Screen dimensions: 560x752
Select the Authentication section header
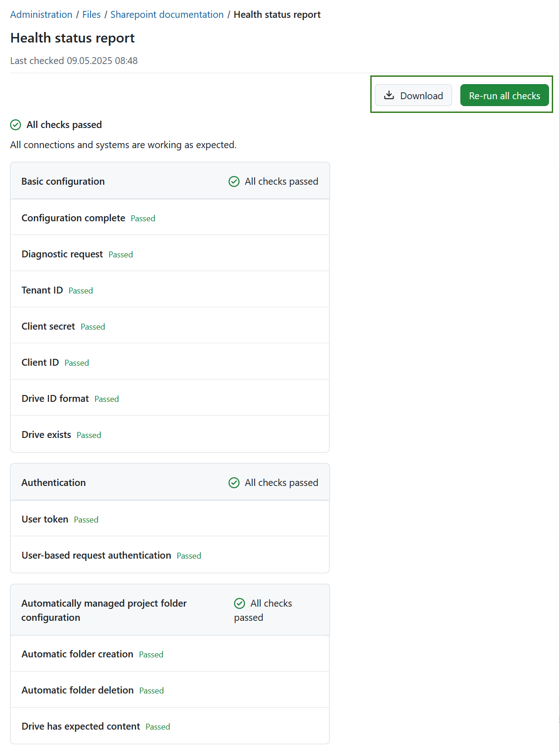pos(53,482)
